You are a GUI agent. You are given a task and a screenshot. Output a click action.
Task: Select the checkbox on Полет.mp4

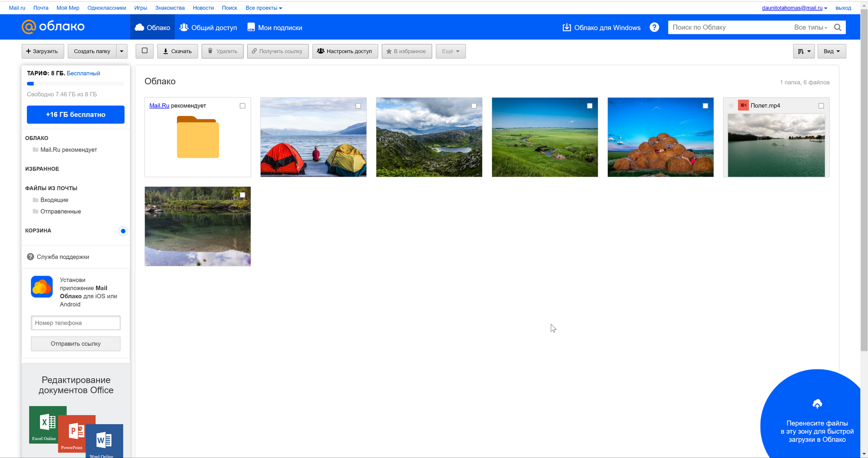pyautogui.click(x=821, y=105)
